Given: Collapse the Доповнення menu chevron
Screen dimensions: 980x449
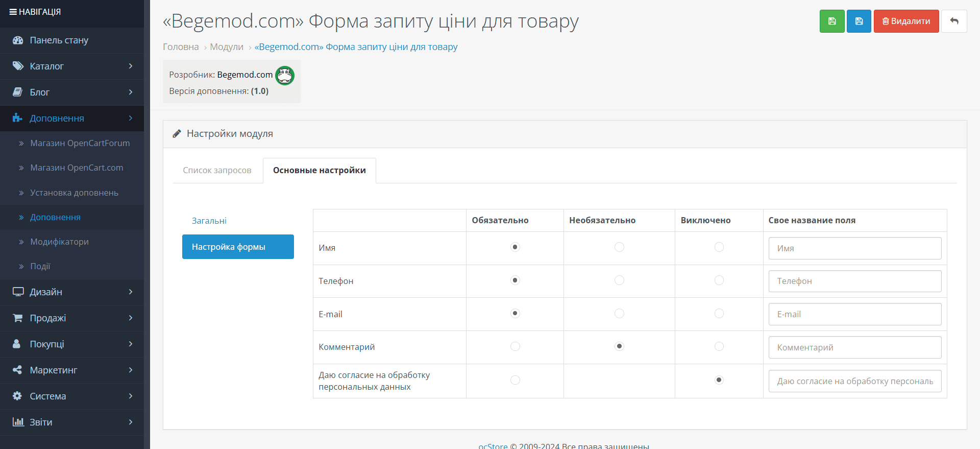Looking at the screenshot, I should [131, 119].
